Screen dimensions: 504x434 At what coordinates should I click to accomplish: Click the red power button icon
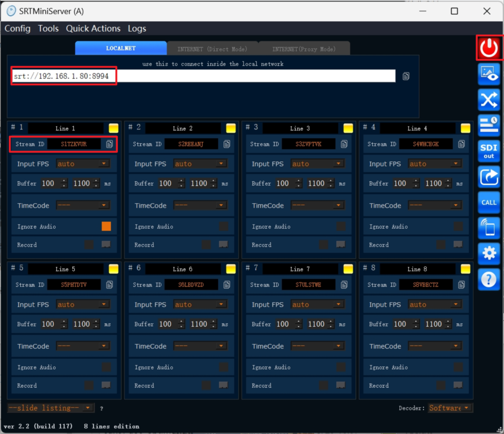(x=489, y=48)
